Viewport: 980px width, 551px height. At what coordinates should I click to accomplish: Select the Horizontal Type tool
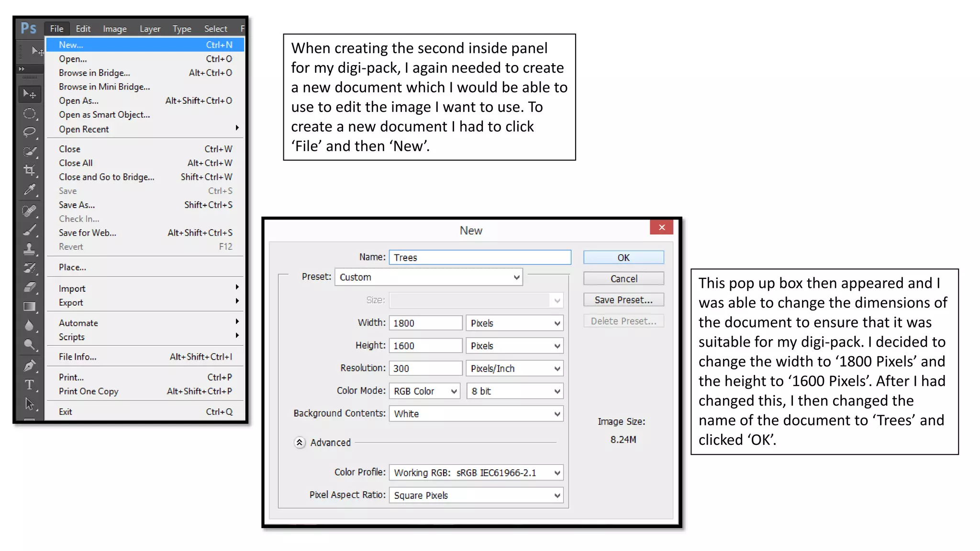[30, 385]
